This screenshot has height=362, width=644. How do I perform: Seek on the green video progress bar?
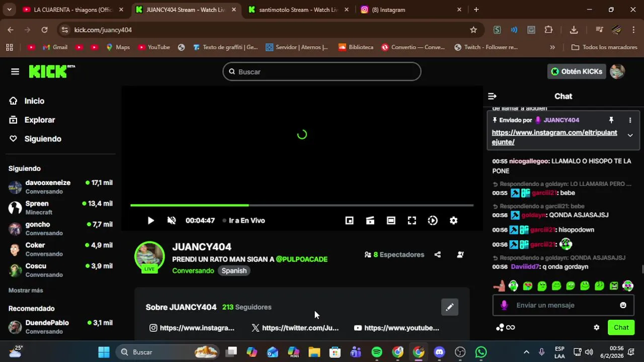[x=302, y=205]
